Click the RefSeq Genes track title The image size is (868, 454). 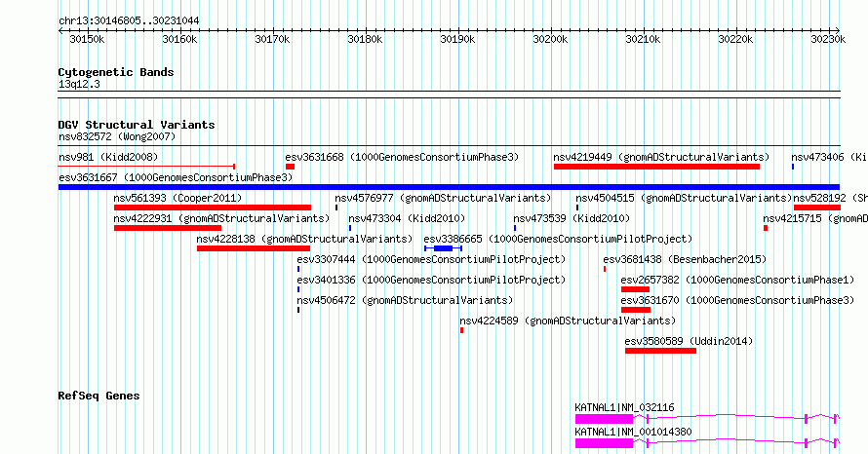(x=99, y=396)
